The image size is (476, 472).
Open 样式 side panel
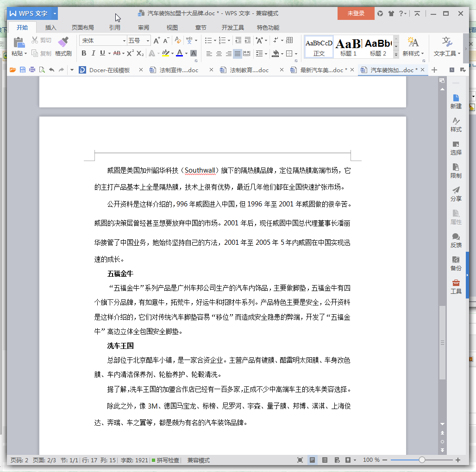(456, 124)
